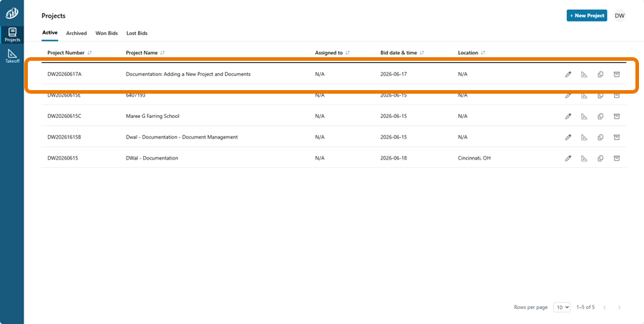Viewport: 644px width, 324px height.
Task: Click location Cincinnati, OH
Action: click(474, 158)
